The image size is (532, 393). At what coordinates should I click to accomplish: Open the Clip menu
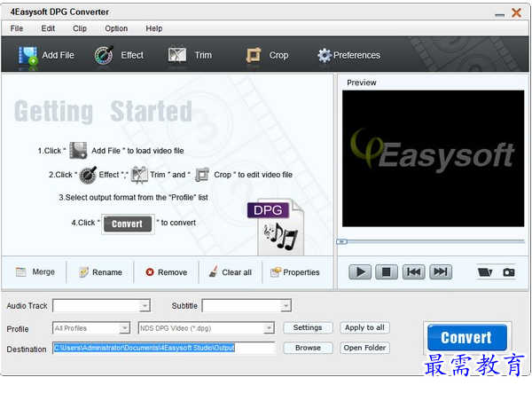[x=80, y=28]
